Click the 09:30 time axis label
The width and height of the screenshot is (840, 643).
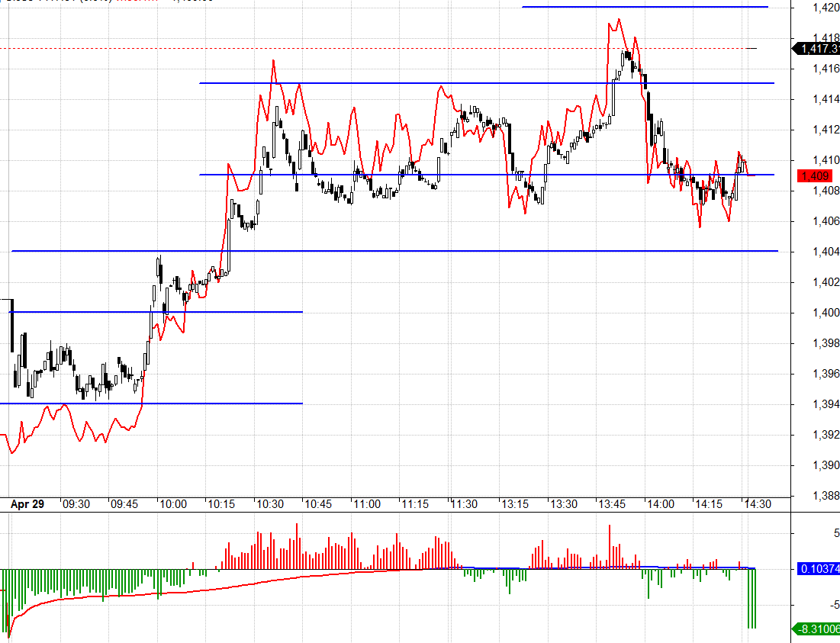pyautogui.click(x=76, y=504)
